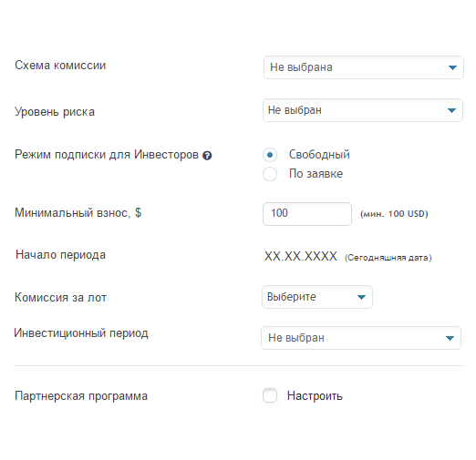Click the Свободный option label

pos(319,155)
